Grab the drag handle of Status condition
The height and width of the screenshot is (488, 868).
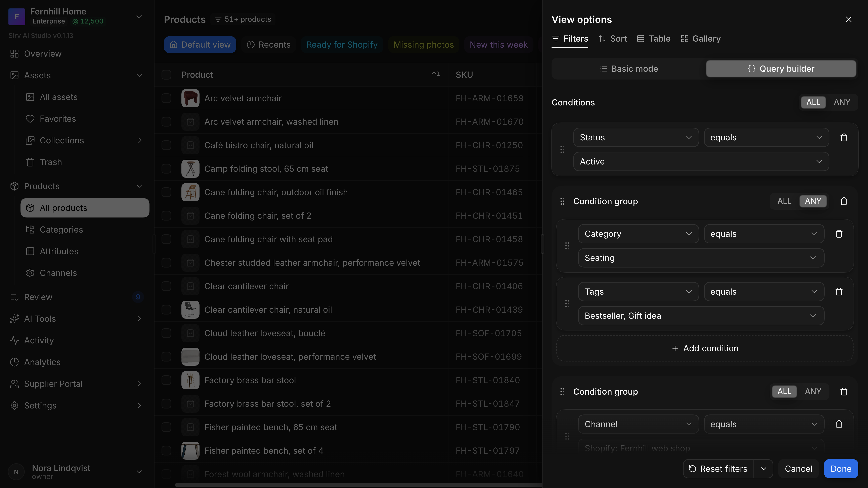(562, 150)
